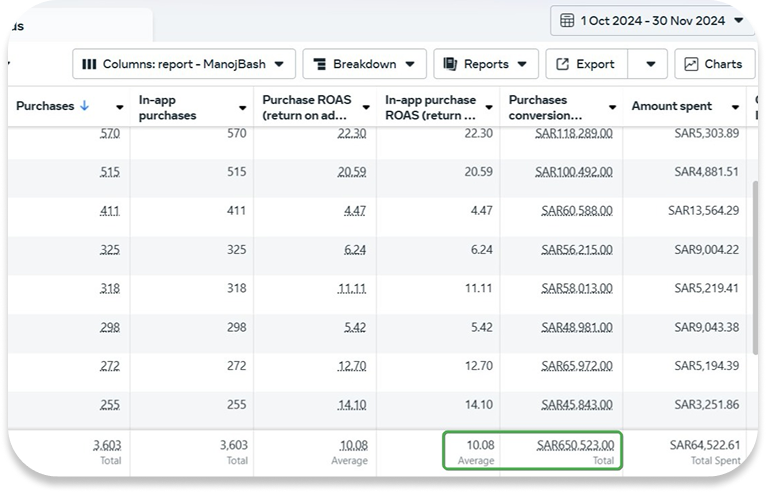This screenshot has height=493, width=766.
Task: Click the Charts graph icon
Action: click(x=691, y=64)
